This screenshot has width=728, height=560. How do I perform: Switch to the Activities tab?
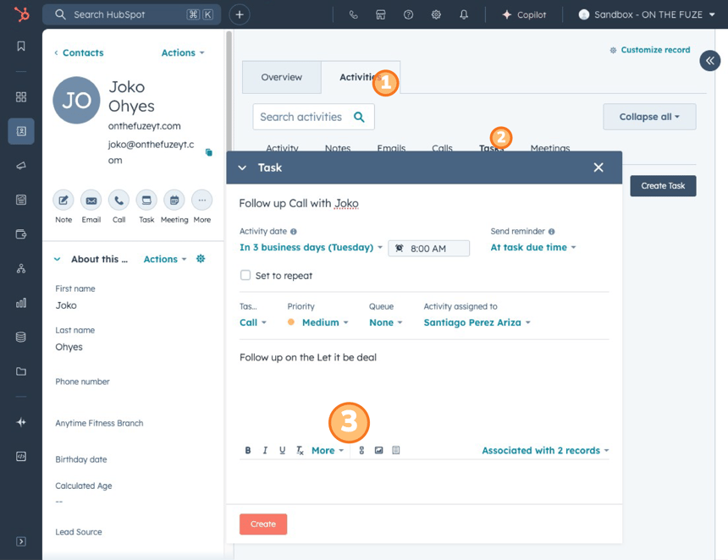click(361, 78)
